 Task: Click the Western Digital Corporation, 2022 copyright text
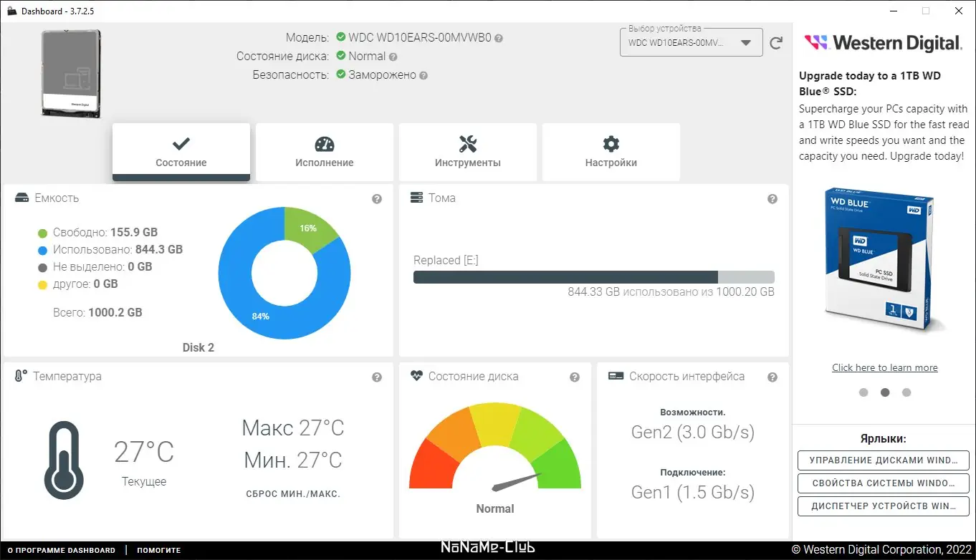(x=881, y=549)
